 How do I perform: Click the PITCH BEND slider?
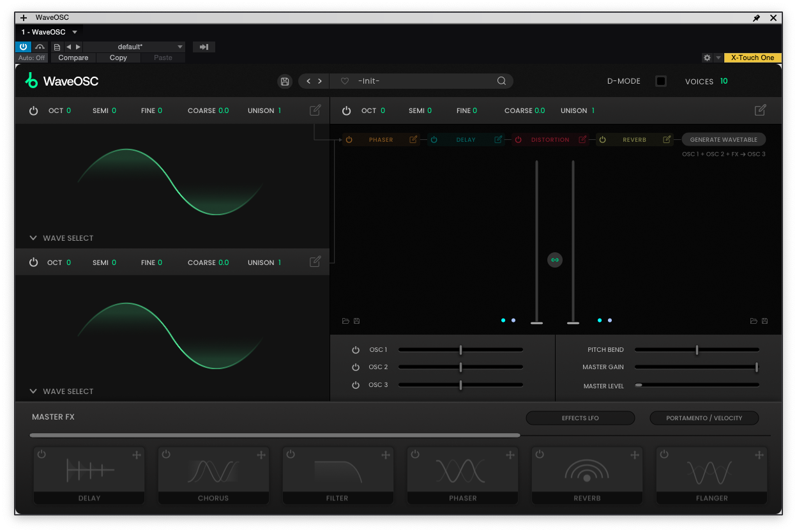click(x=697, y=350)
